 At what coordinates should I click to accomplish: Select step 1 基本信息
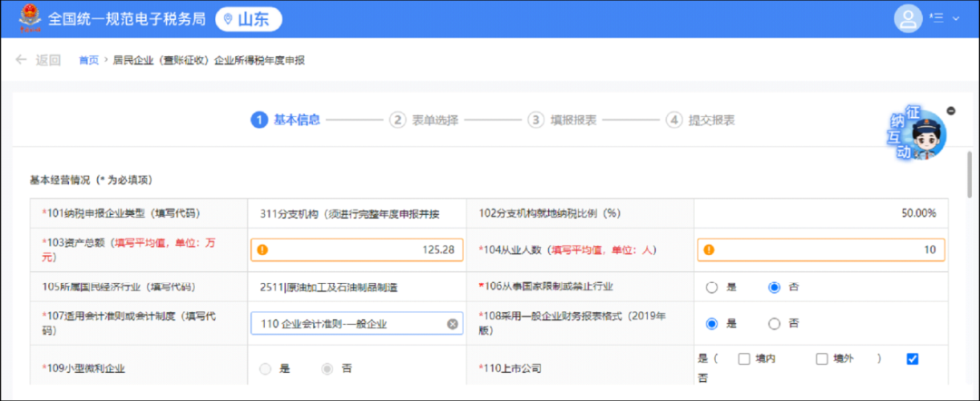point(286,120)
